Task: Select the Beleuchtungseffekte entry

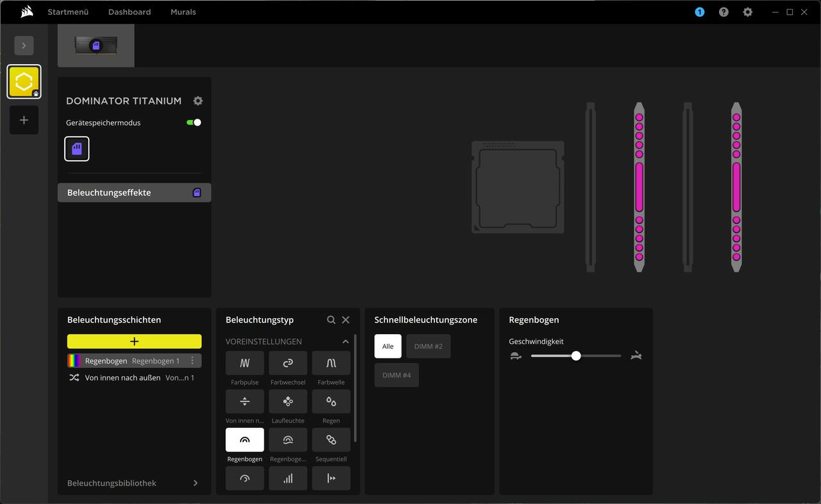Action: pyautogui.click(x=134, y=192)
